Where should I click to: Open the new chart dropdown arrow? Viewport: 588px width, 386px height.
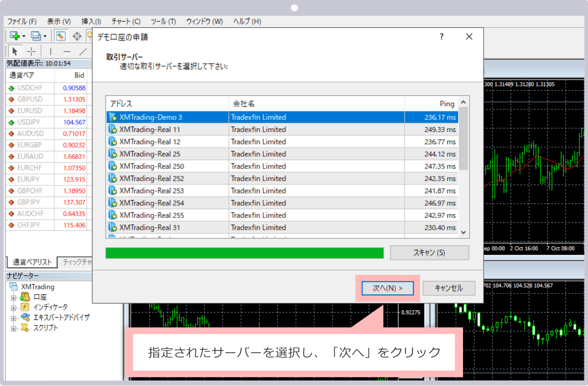coord(24,36)
